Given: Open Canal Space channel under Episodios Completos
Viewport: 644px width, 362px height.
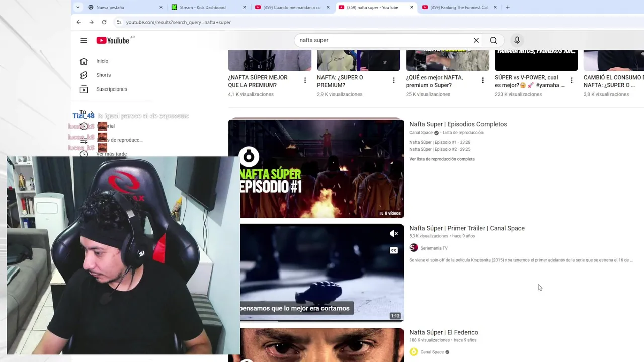Looking at the screenshot, I should pyautogui.click(x=421, y=133).
